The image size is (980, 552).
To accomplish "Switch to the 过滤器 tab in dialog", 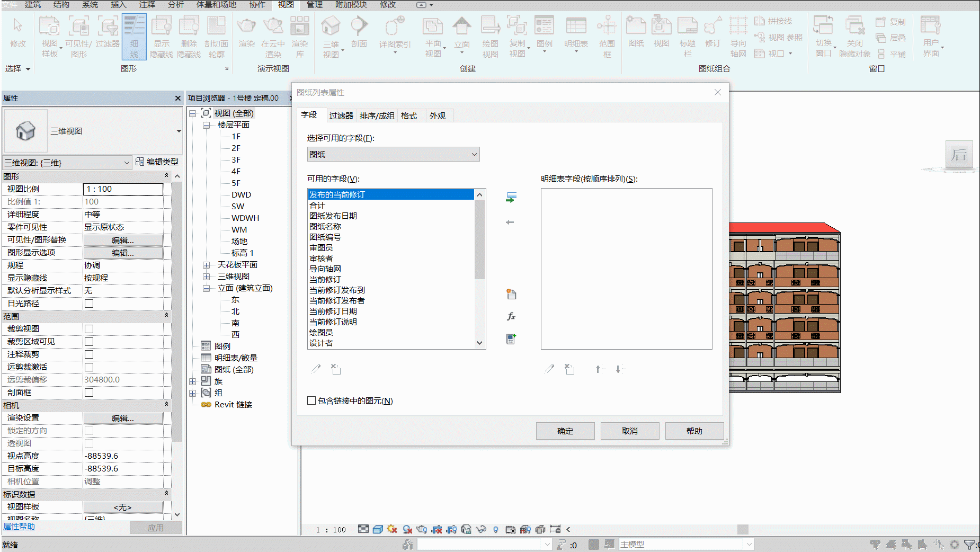I will click(x=341, y=115).
